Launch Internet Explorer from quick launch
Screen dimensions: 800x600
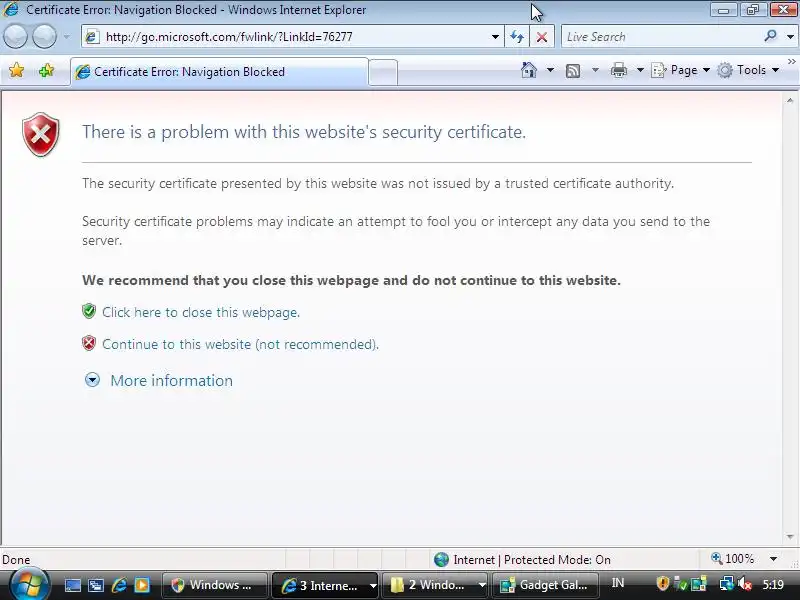point(119,585)
